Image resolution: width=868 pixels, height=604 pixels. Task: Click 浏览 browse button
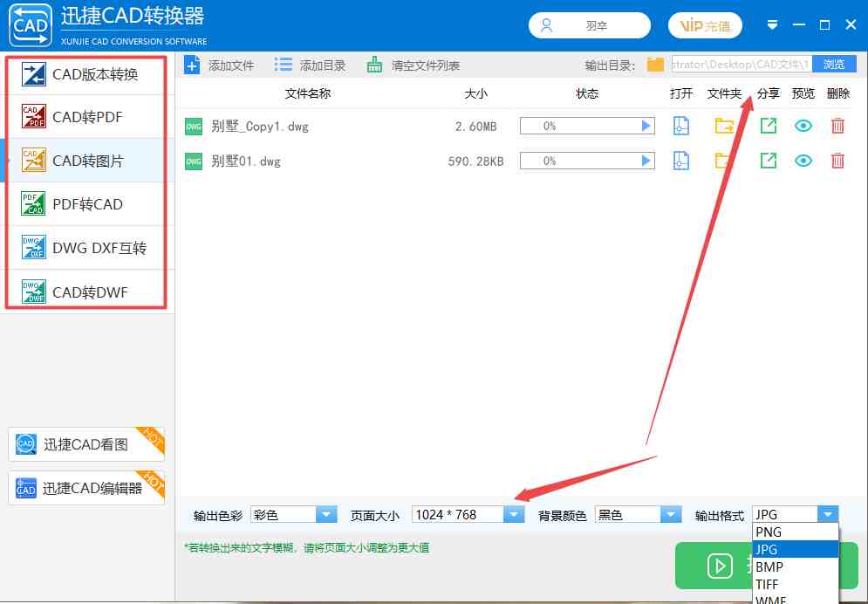pos(834,65)
